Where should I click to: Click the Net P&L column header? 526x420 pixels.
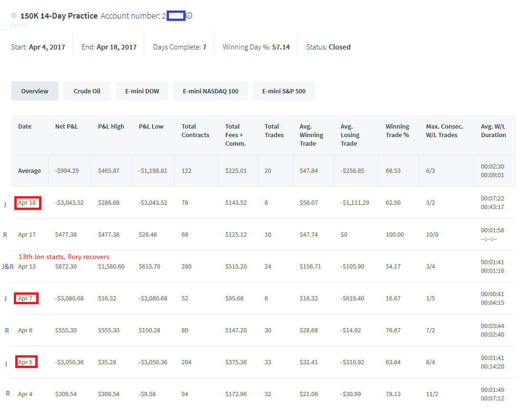click(67, 127)
